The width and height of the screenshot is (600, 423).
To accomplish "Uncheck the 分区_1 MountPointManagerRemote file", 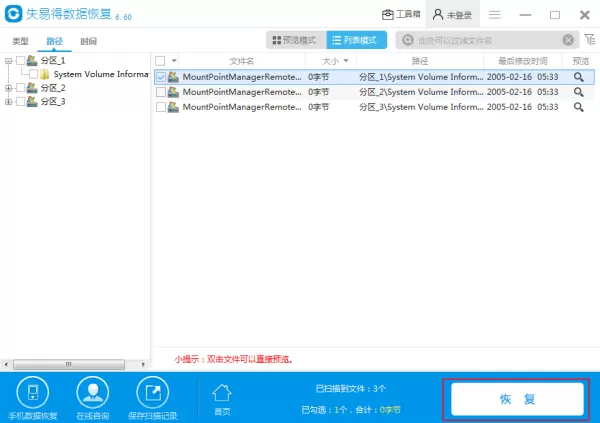I will 161,77.
